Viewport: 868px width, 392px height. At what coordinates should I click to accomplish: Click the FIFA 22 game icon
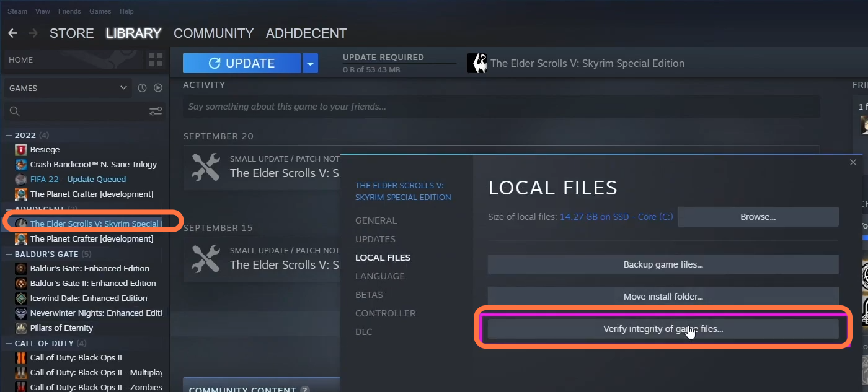[x=21, y=179]
